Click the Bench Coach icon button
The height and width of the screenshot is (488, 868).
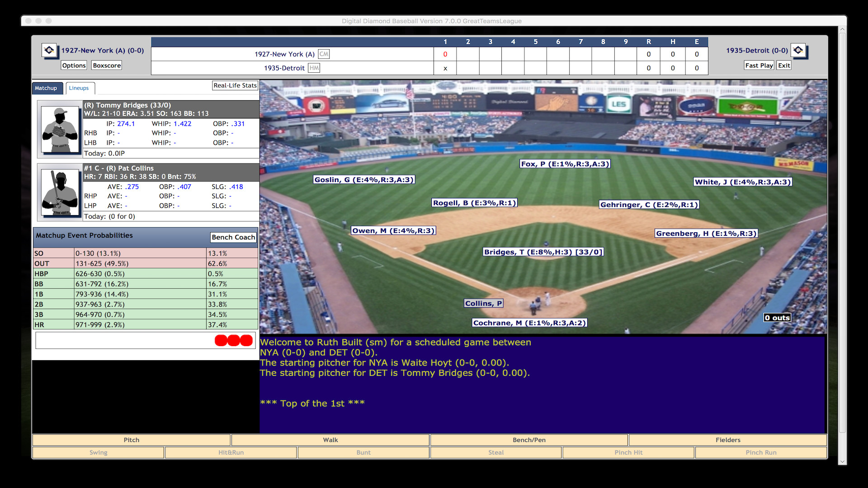click(232, 237)
